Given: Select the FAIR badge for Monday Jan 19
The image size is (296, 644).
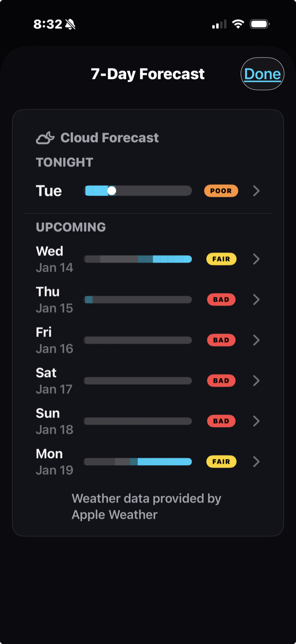Looking at the screenshot, I should click(221, 462).
